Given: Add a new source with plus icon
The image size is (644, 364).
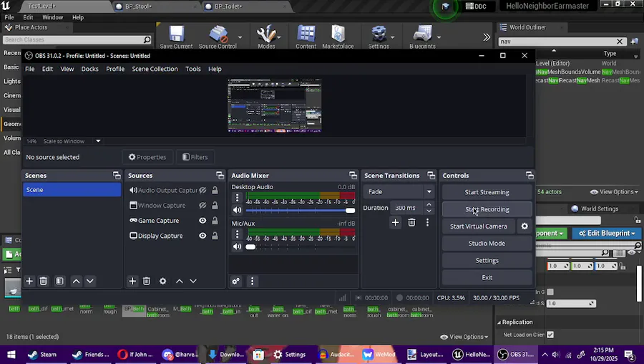Looking at the screenshot, I should [x=132, y=281].
